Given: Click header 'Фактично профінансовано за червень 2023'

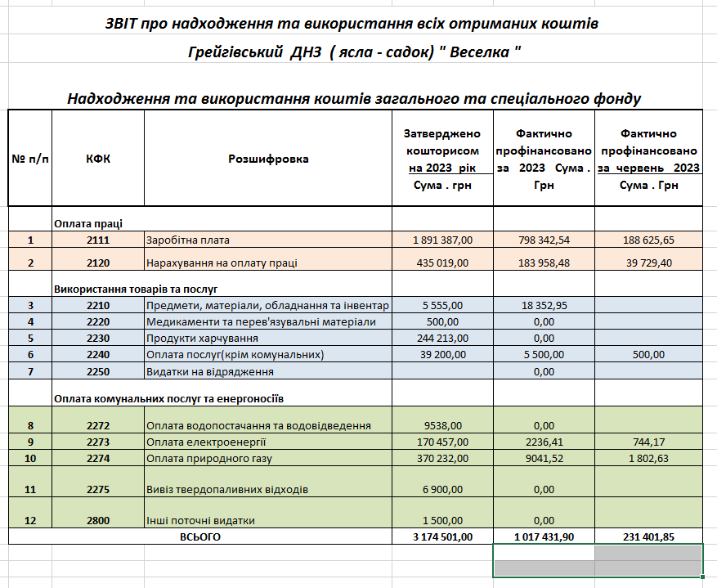Looking at the screenshot, I should pyautogui.click(x=648, y=158).
